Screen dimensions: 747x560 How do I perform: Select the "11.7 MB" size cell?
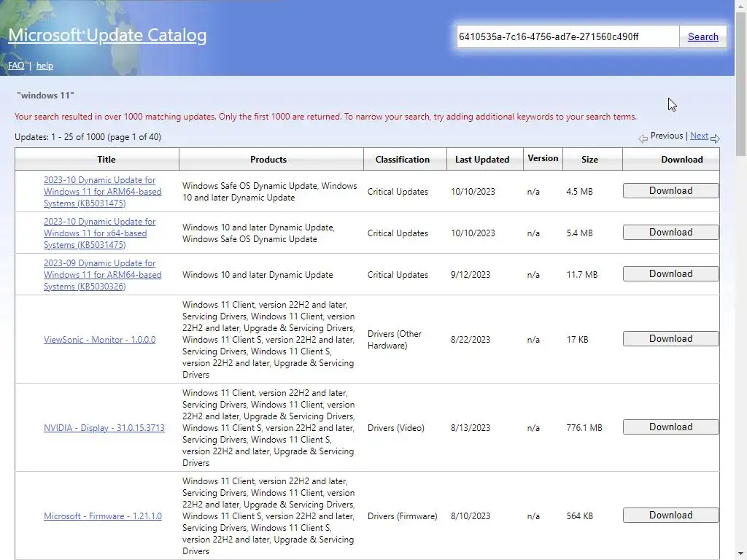[581, 275]
